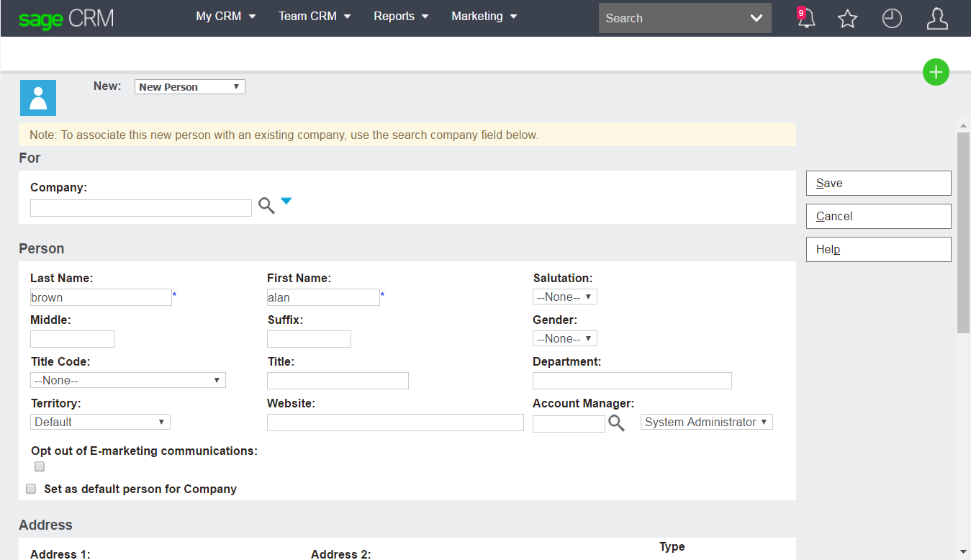Click into the Website input field
Screen dimensions: 971x560
click(x=394, y=423)
